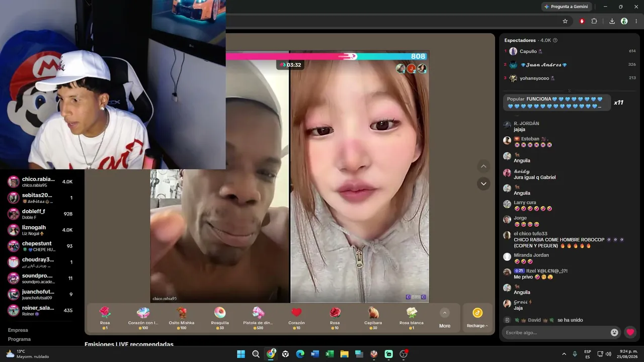Open the weather widget showing 13°C
This screenshot has width=644, height=362.
click(27, 354)
